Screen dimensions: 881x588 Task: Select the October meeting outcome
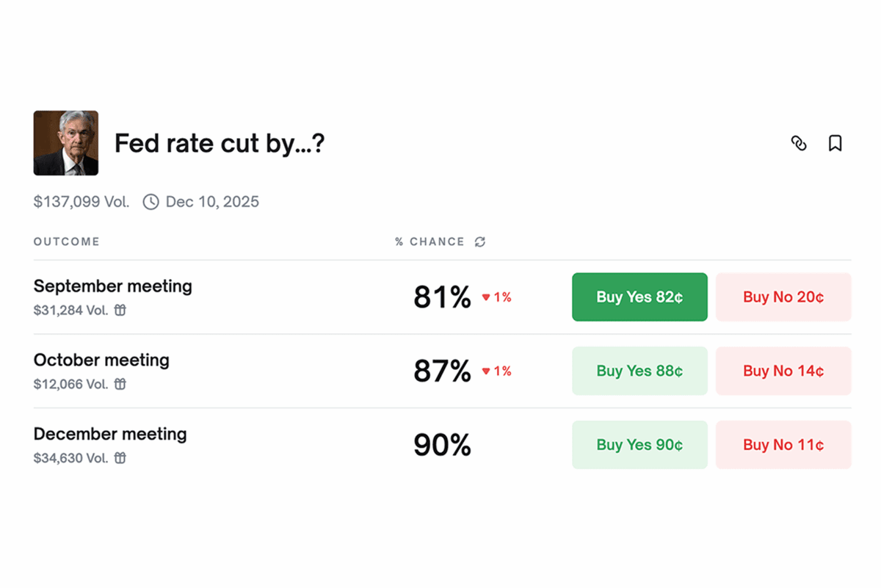point(101,360)
